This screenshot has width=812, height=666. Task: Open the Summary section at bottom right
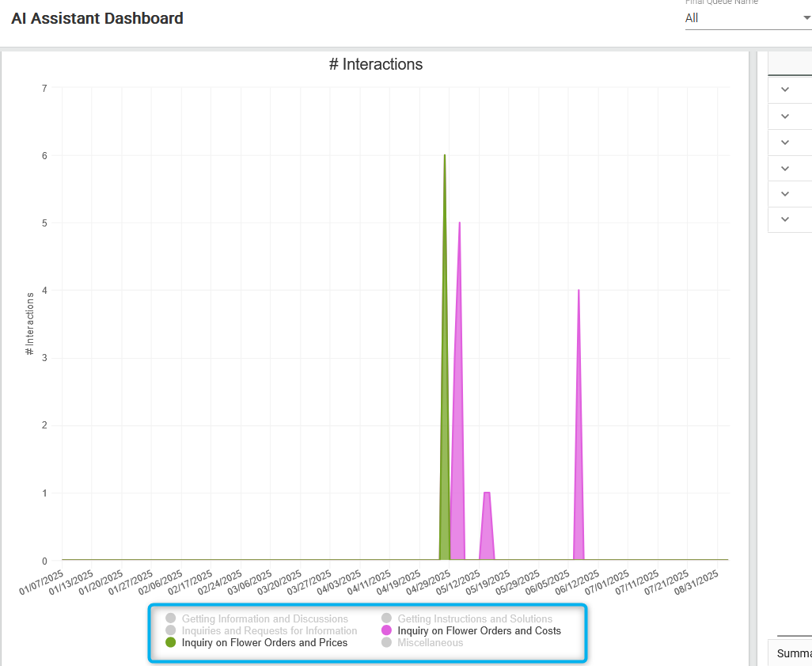coord(791,653)
